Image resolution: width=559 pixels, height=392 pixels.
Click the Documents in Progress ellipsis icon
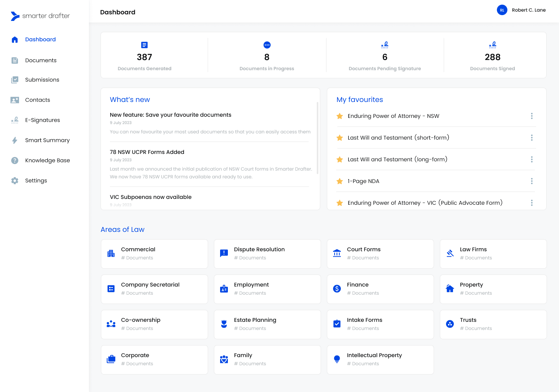(x=267, y=45)
